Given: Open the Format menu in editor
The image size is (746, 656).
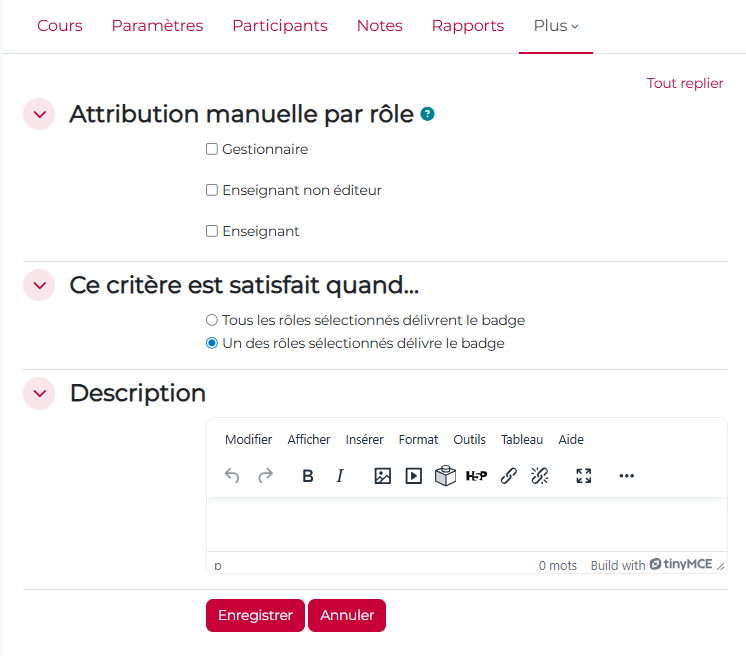Looking at the screenshot, I should pyautogui.click(x=418, y=440).
